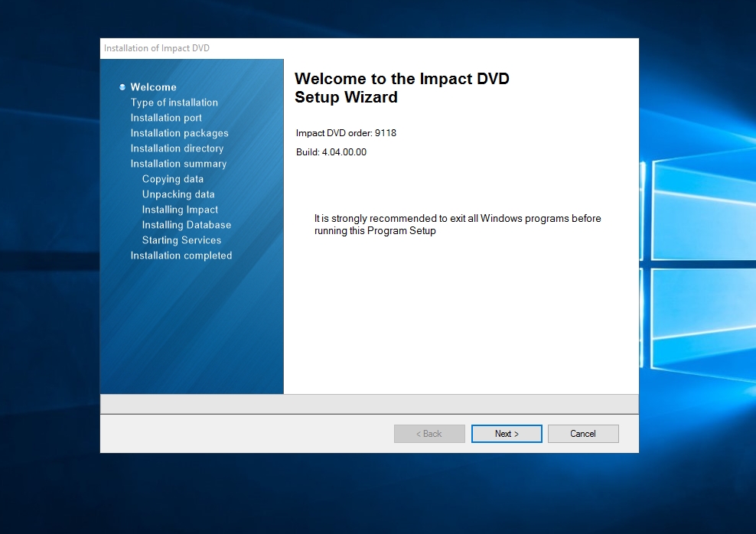This screenshot has width=756, height=534.
Task: Click the Impact DVD order number text
Action: click(x=346, y=133)
